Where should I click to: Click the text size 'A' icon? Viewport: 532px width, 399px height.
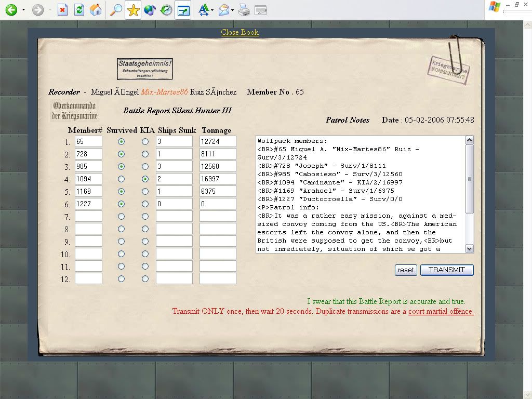click(204, 10)
